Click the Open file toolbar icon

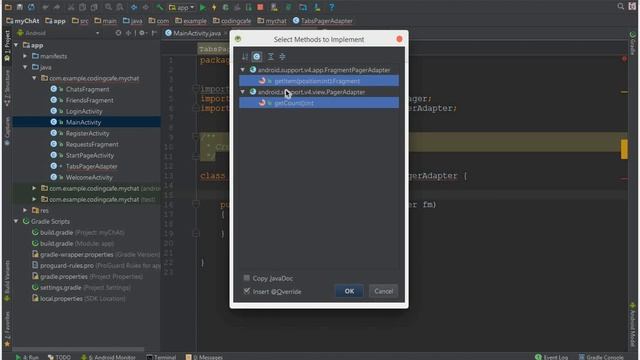click(8, 7)
